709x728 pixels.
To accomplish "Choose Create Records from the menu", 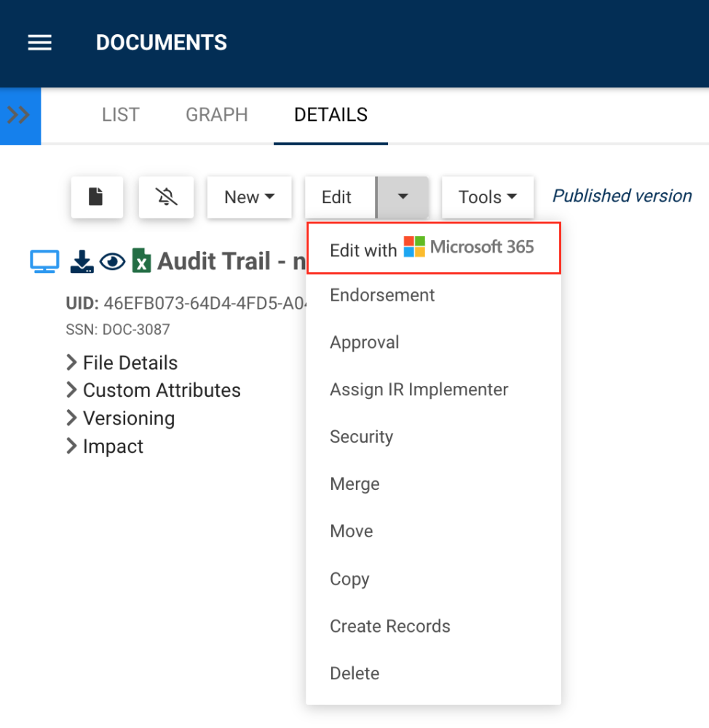I will click(389, 626).
